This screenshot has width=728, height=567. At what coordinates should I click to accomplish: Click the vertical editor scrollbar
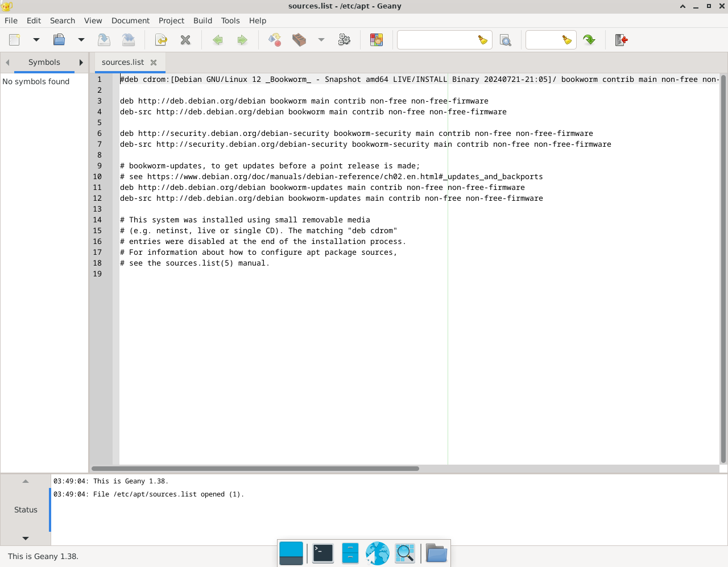tap(723, 268)
